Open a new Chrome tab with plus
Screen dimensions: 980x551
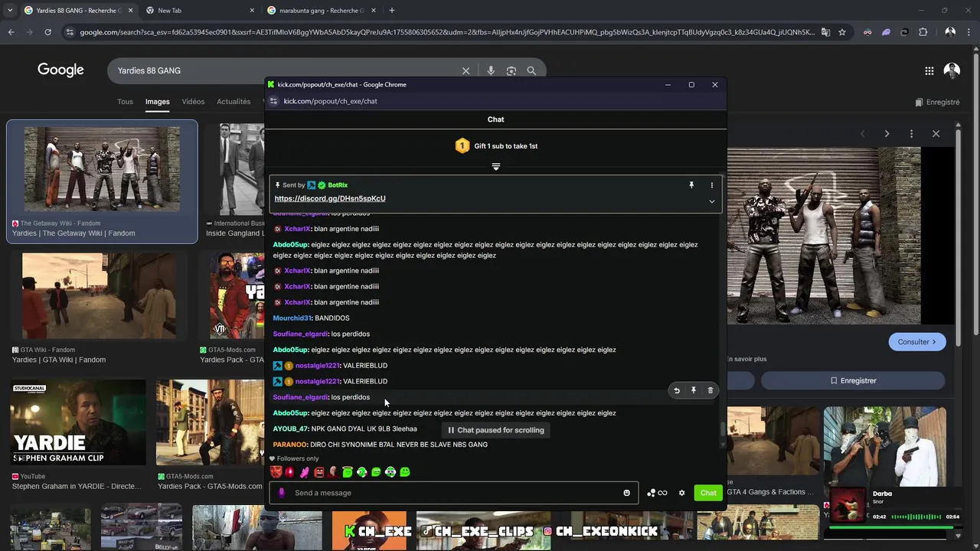(391, 11)
